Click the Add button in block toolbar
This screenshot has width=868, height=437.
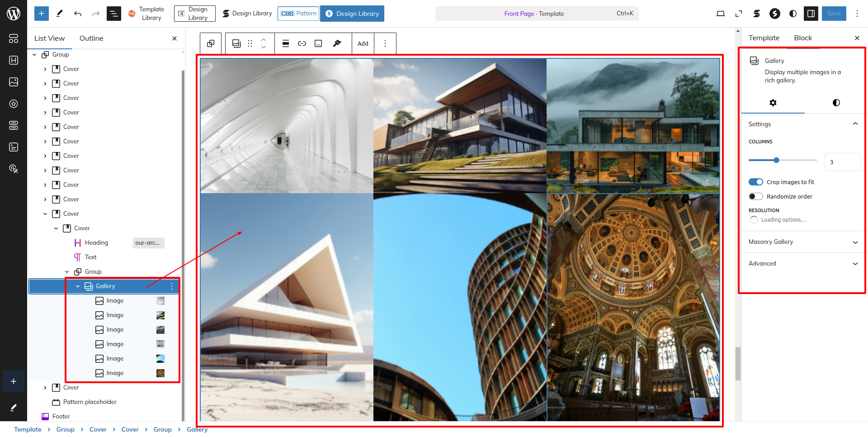pos(363,43)
